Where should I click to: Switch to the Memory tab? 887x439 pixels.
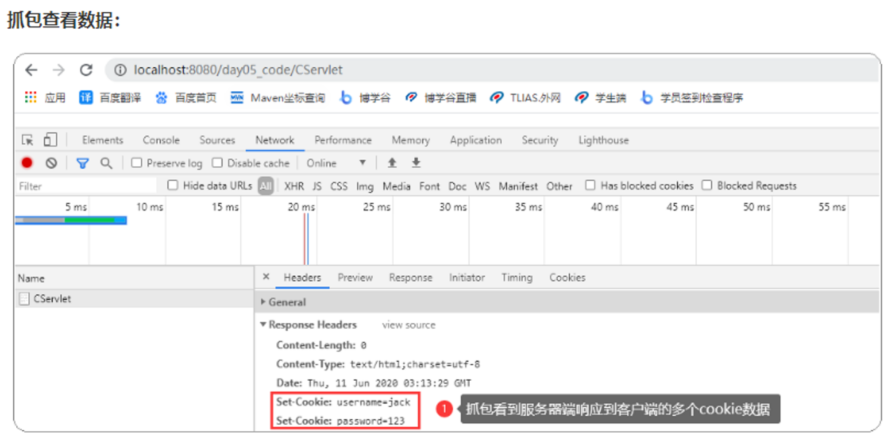click(411, 140)
